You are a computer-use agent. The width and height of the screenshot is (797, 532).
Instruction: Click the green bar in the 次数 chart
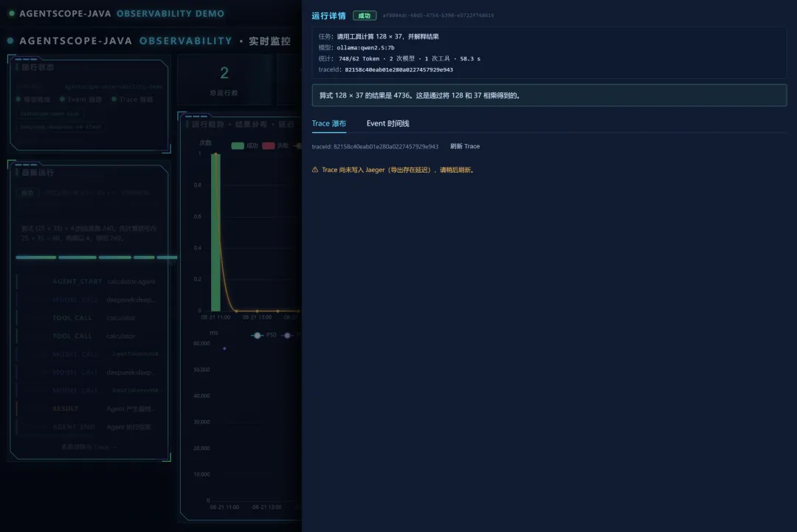(215, 232)
